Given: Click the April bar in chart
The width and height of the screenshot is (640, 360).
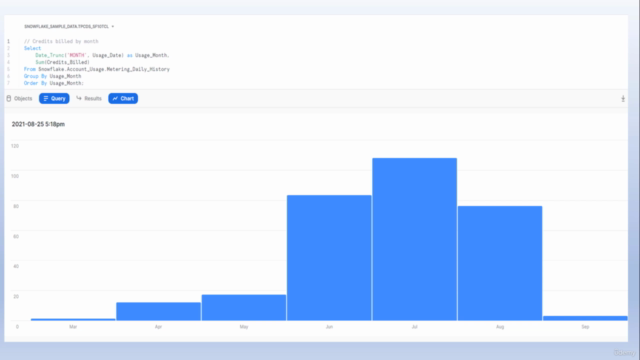Looking at the screenshot, I should pyautogui.click(x=158, y=311).
